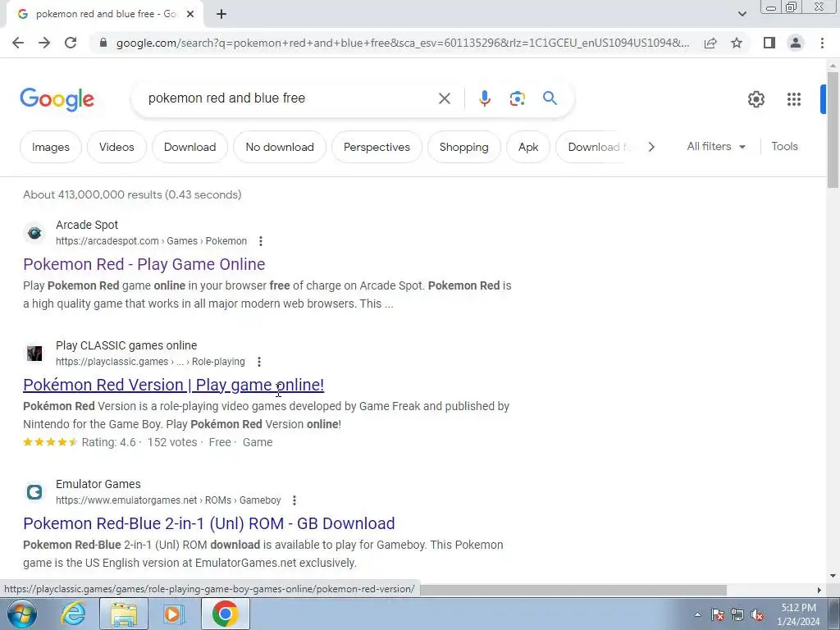This screenshot has height=630, width=840.
Task: Open Pokémon Red Version Play game online
Action: 174,385
